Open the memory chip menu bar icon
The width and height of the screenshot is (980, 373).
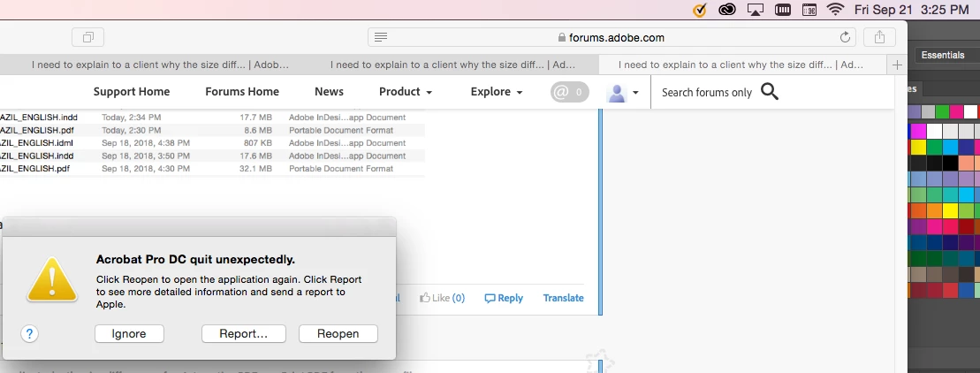pos(783,10)
